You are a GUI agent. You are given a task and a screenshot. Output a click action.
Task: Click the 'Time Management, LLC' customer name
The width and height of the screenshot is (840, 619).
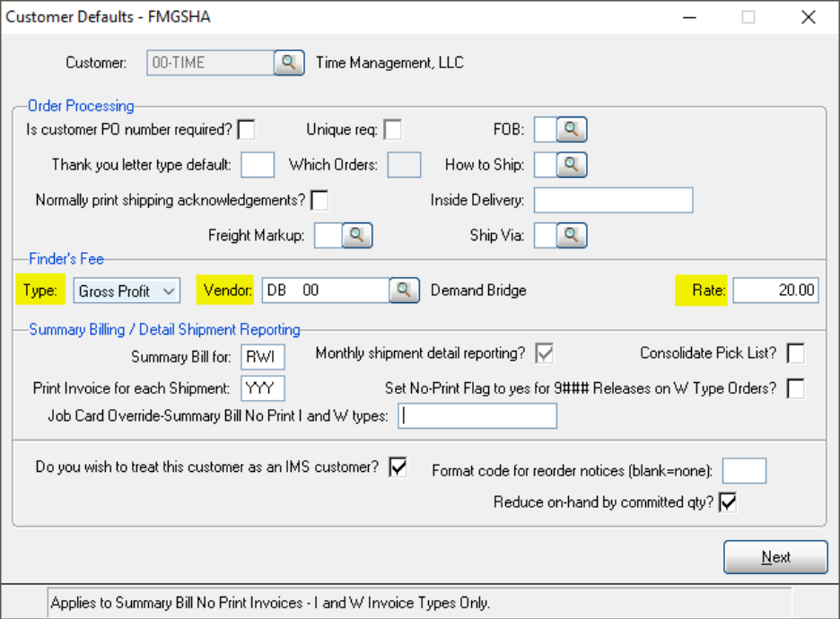[x=389, y=63]
